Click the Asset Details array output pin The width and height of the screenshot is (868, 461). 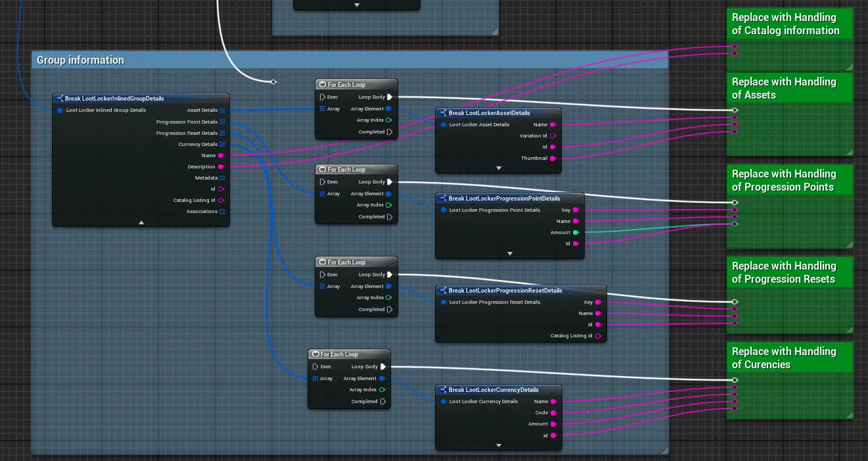click(222, 110)
